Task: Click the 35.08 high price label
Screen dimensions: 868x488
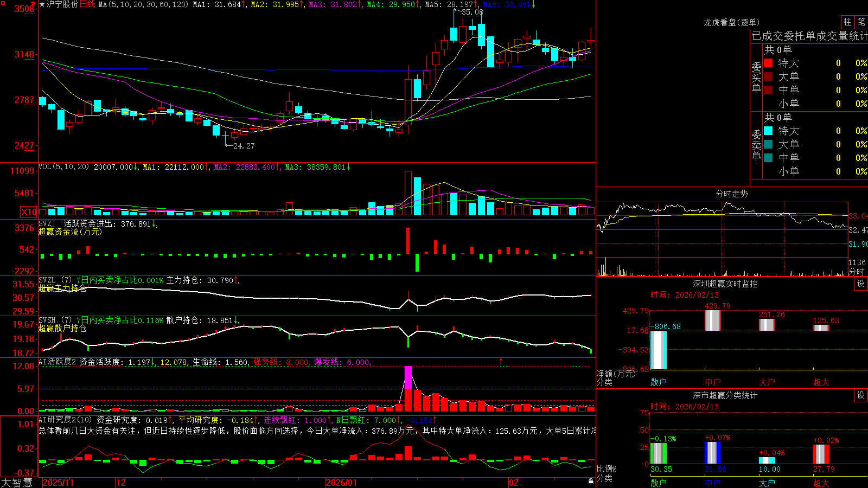Action: point(472,12)
